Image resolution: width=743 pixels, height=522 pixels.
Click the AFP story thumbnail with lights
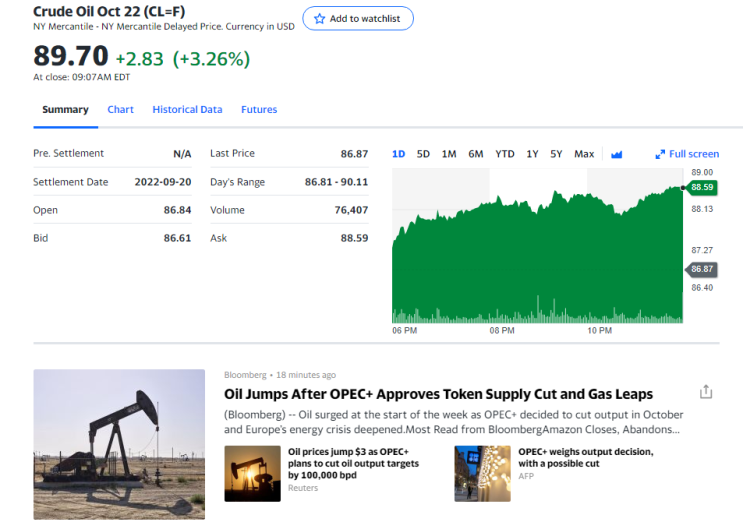(x=482, y=473)
